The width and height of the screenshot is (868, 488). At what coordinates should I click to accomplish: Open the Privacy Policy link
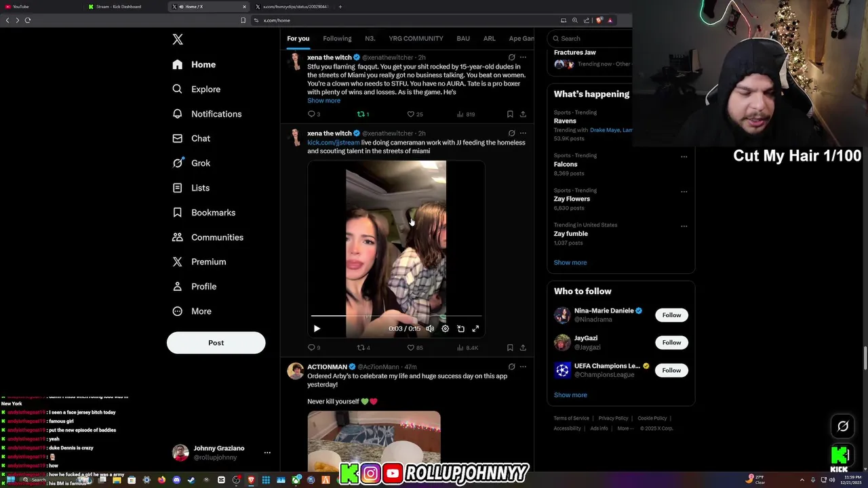[x=613, y=418]
